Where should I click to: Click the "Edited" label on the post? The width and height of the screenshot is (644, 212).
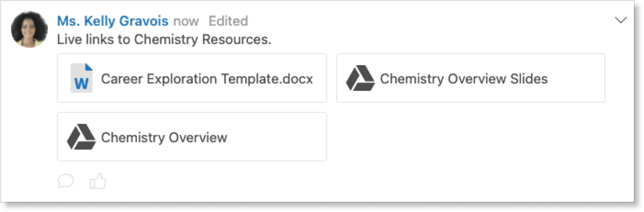pyautogui.click(x=228, y=21)
